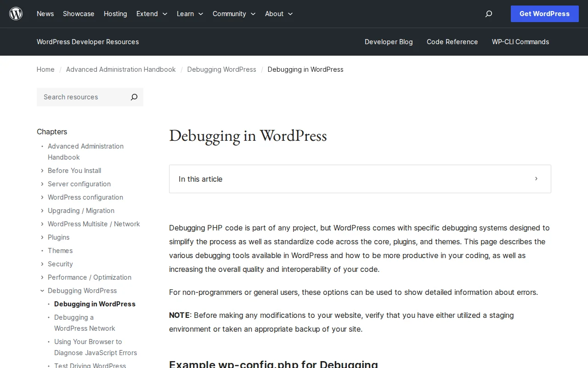
Task: Open the Code Reference page
Action: click(452, 42)
